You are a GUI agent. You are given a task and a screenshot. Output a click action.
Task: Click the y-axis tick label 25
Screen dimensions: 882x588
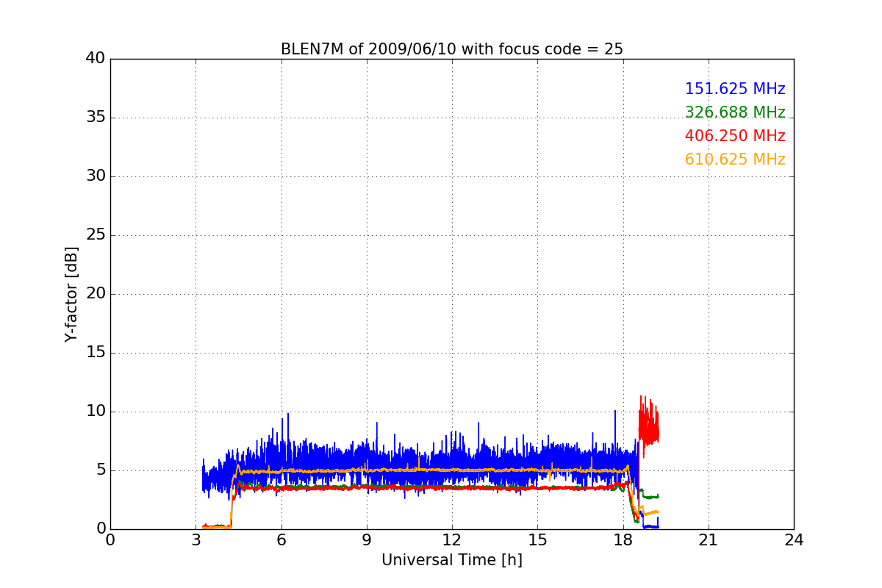[x=96, y=235]
